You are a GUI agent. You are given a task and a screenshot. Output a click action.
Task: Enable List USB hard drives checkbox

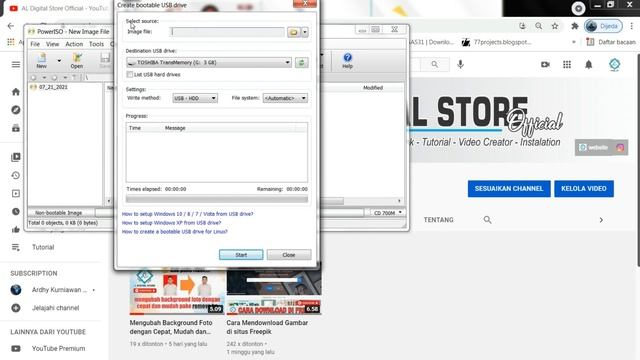pos(130,74)
